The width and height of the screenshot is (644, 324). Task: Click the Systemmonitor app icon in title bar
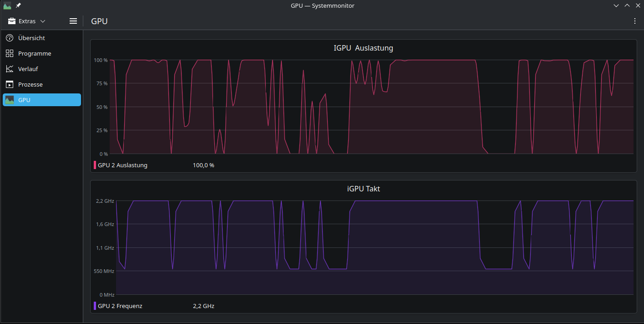[x=7, y=5]
